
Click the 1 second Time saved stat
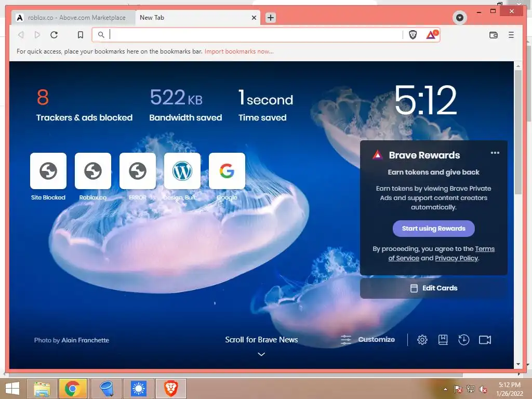[x=265, y=105]
